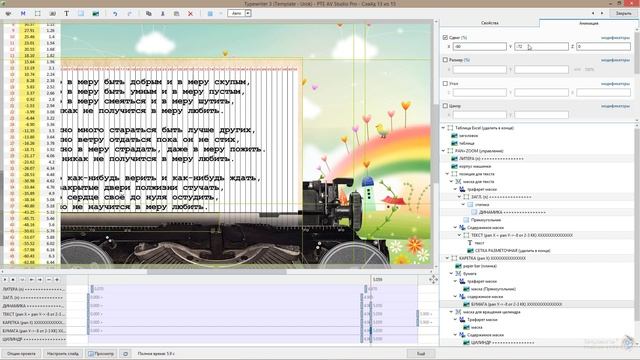Click the first add-object toolbar icon

(x=8, y=13)
